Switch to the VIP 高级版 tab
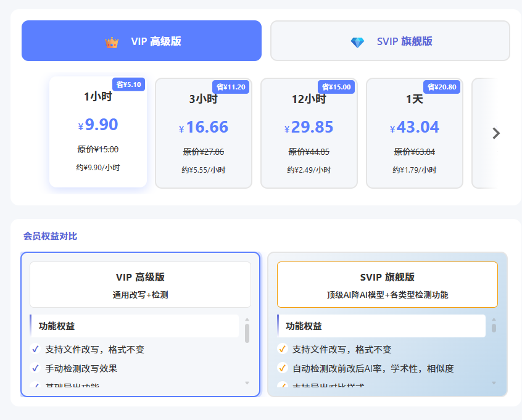The width and height of the screenshot is (522, 420). 141,41
